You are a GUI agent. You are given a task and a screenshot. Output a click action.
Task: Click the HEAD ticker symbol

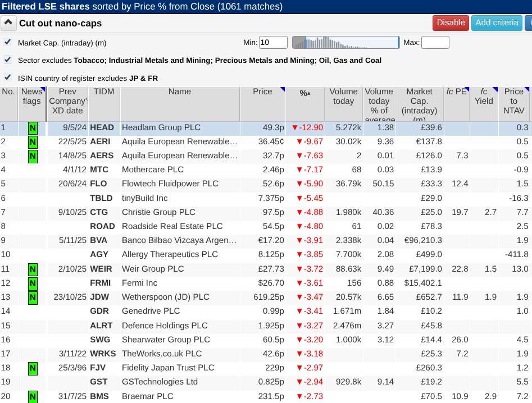point(102,127)
